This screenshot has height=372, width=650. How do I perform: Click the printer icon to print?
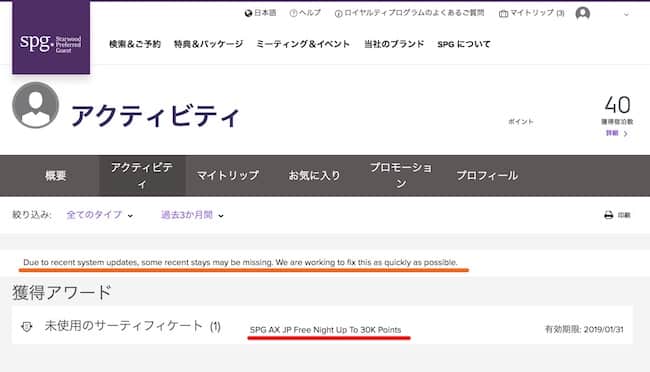(608, 215)
